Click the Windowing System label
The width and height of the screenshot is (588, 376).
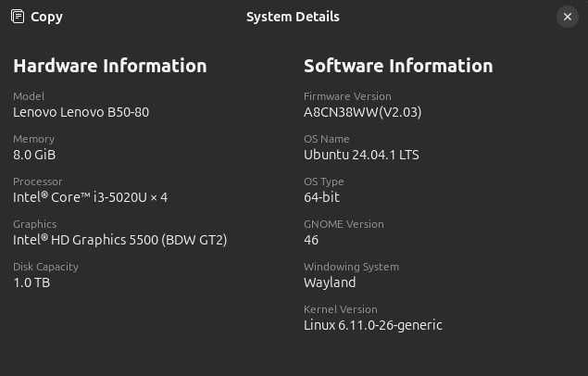click(x=351, y=267)
